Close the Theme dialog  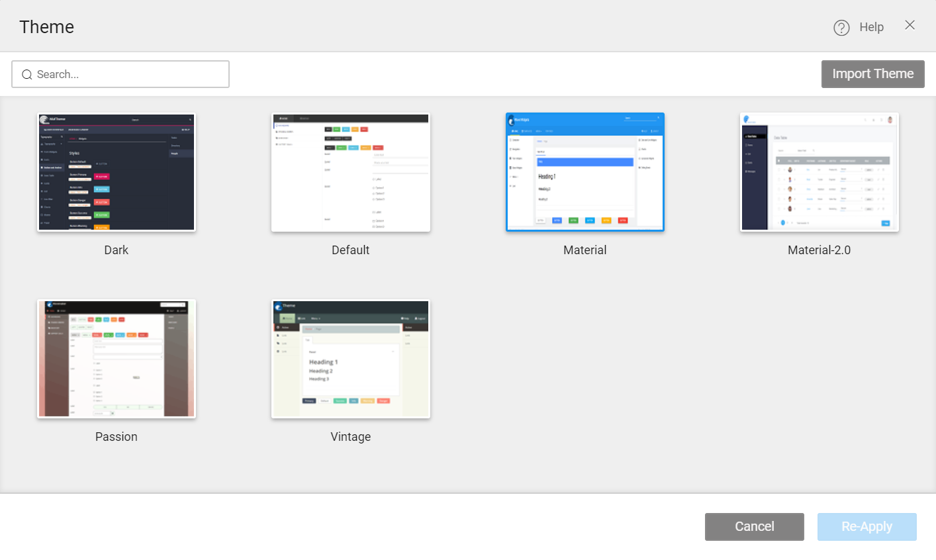tap(910, 25)
